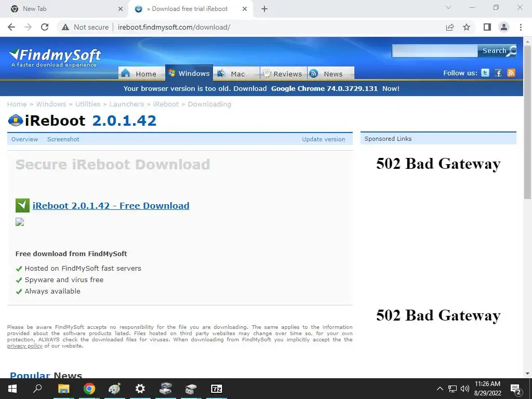Viewport: 532px width, 399px height.
Task: Open the Overview section link
Action: pyautogui.click(x=24, y=139)
